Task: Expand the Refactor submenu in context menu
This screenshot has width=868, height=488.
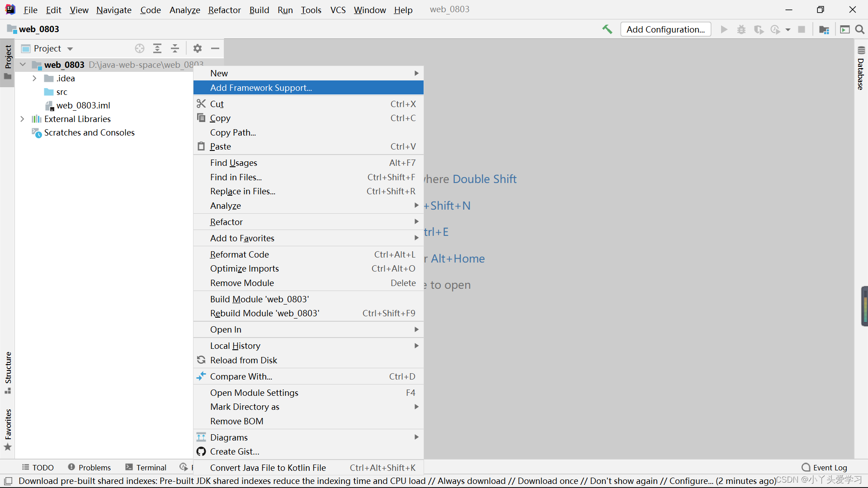Action: [308, 222]
